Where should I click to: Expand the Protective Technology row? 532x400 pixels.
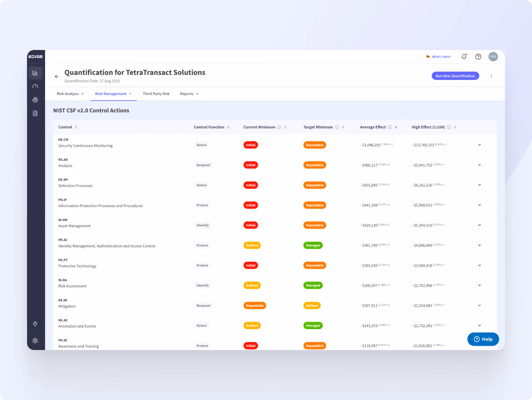tap(479, 265)
